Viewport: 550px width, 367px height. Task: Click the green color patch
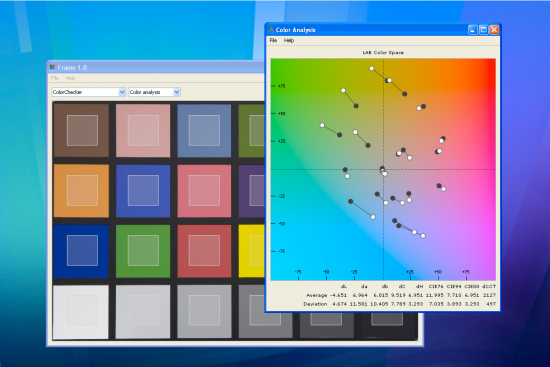pyautogui.click(x=143, y=251)
